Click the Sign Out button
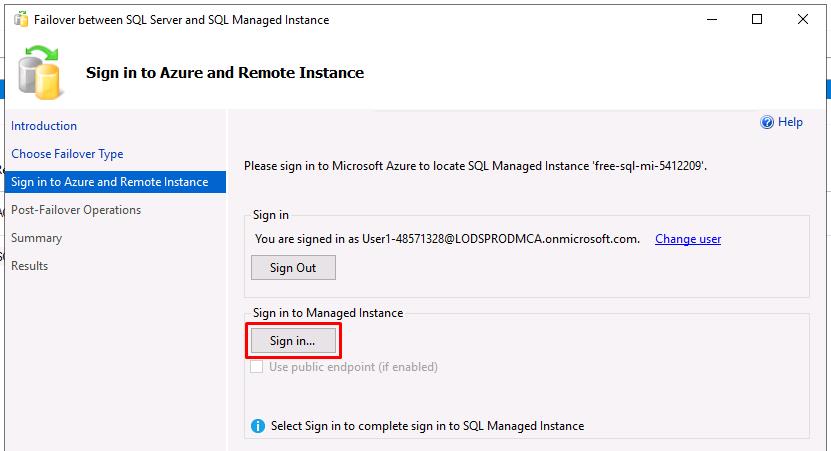 click(293, 268)
